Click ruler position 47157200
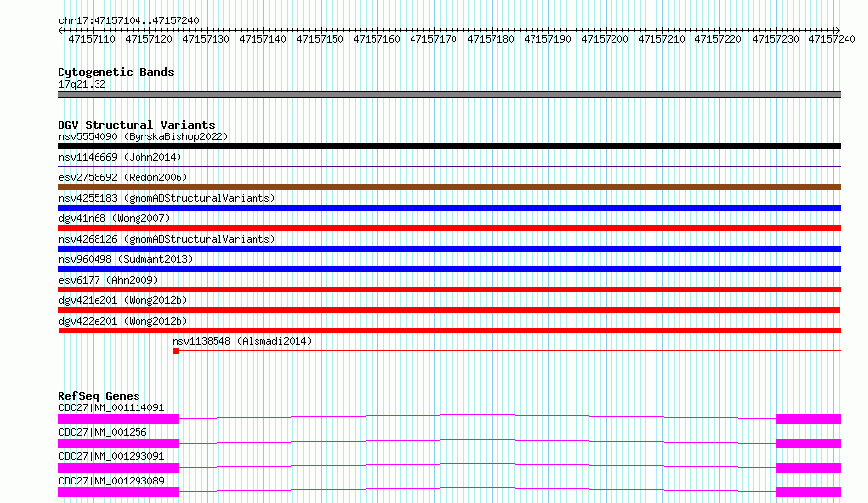This screenshot has height=503, width=868. click(605, 39)
